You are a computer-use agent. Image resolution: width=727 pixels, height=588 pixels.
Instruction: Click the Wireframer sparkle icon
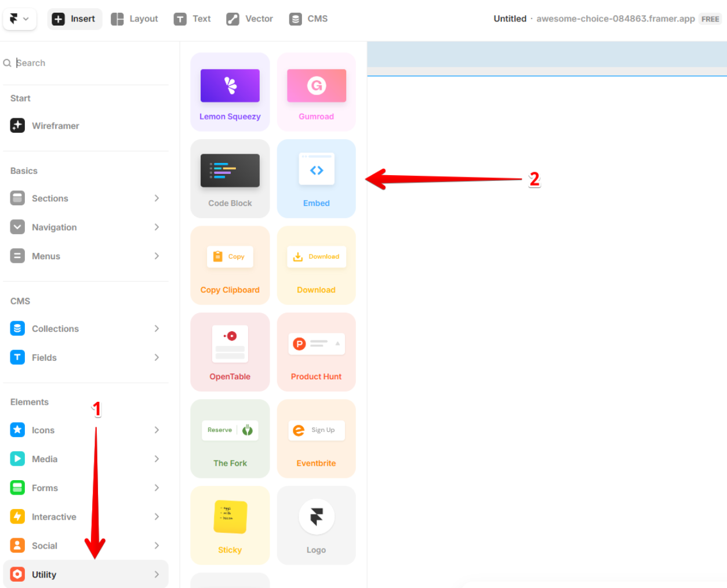pos(17,125)
